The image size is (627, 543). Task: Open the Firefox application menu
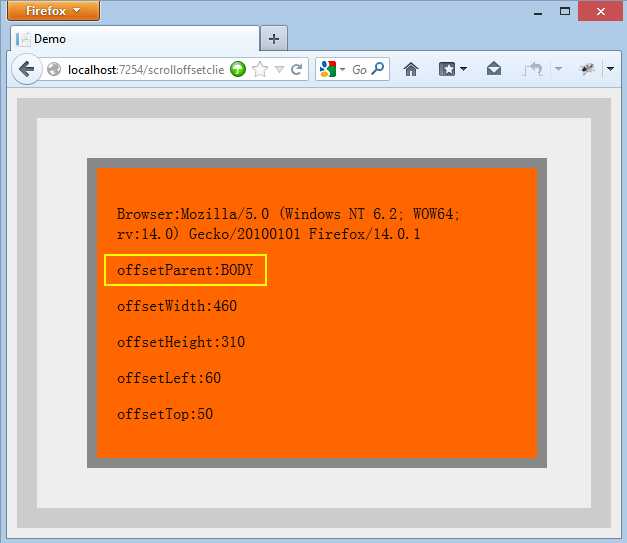pyautogui.click(x=53, y=10)
